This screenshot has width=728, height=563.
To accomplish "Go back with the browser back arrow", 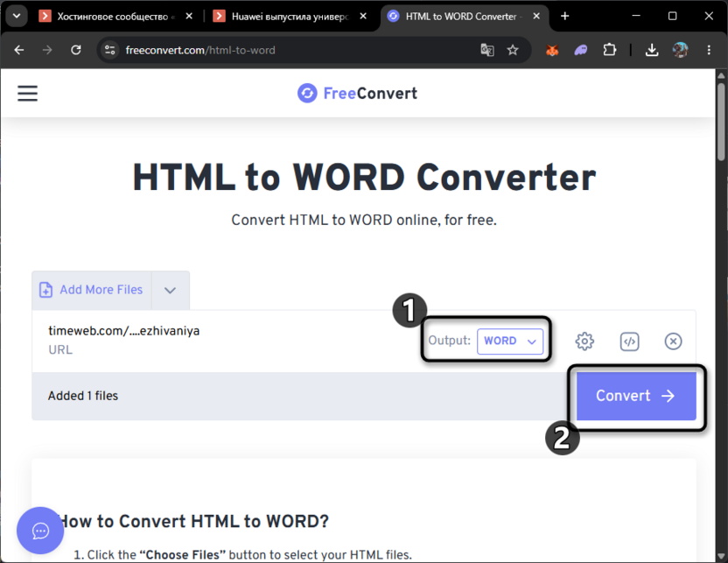I will (x=19, y=50).
